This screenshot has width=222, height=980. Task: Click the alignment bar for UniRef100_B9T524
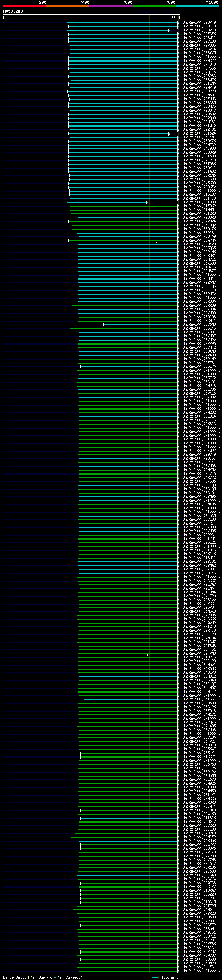pyautogui.click(x=119, y=133)
